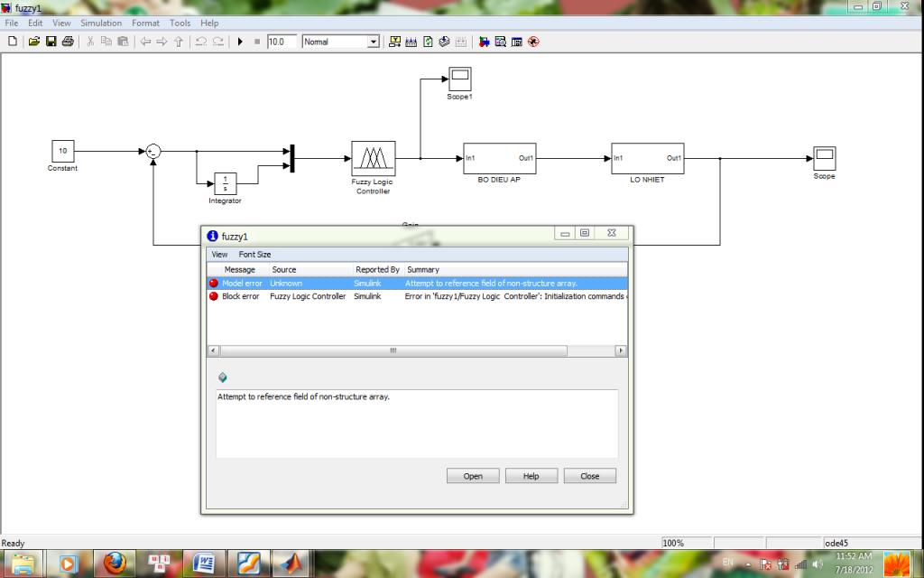Open the Format menu
This screenshot has width=924, height=578.
point(145,23)
